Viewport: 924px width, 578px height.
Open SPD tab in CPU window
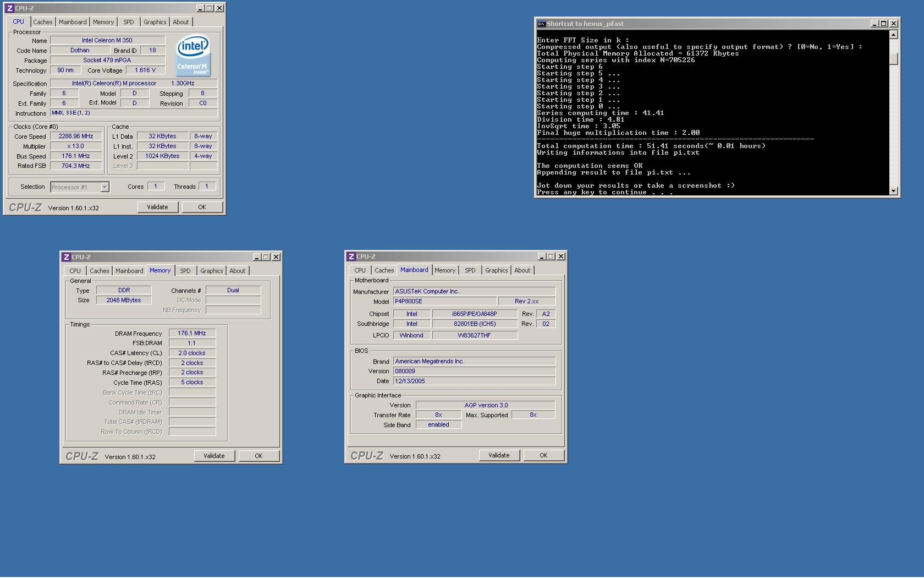coord(129,22)
